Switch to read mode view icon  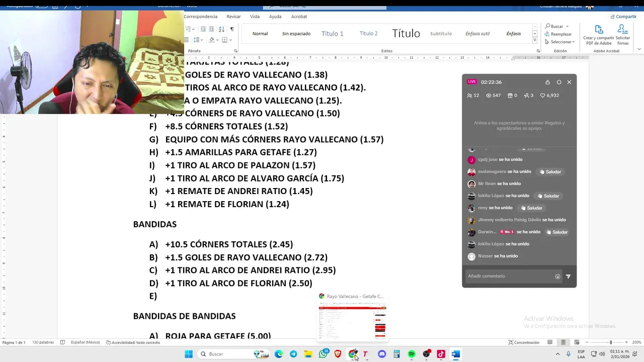[550, 342]
